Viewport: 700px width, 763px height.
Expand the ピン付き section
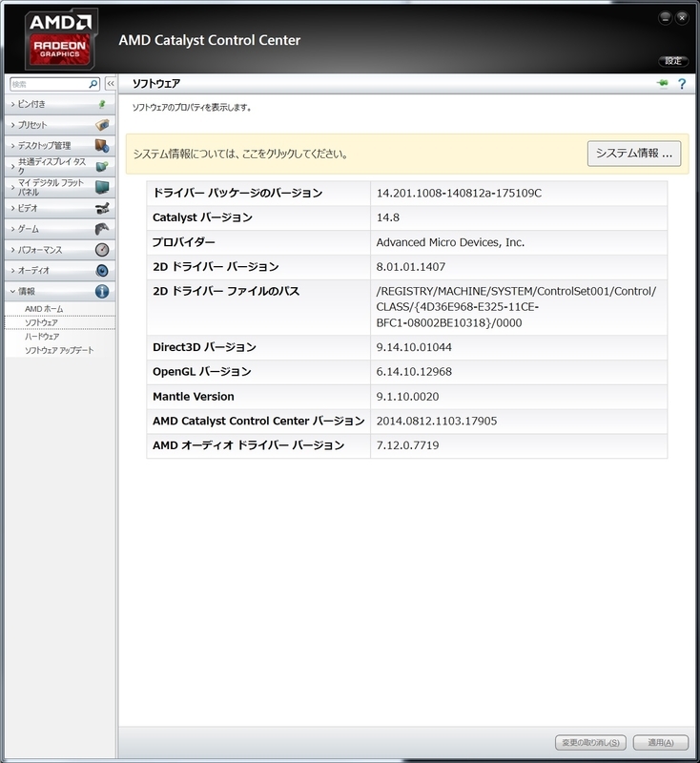click(59, 104)
